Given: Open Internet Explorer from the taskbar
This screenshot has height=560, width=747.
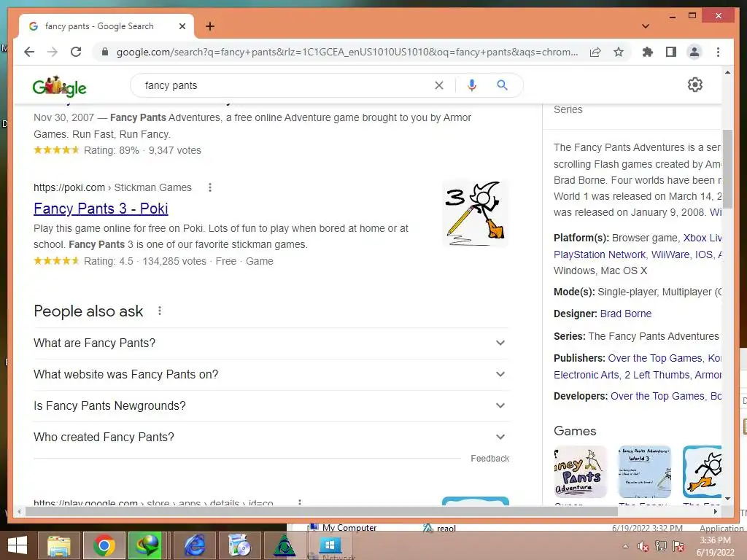Looking at the screenshot, I should click(194, 545).
